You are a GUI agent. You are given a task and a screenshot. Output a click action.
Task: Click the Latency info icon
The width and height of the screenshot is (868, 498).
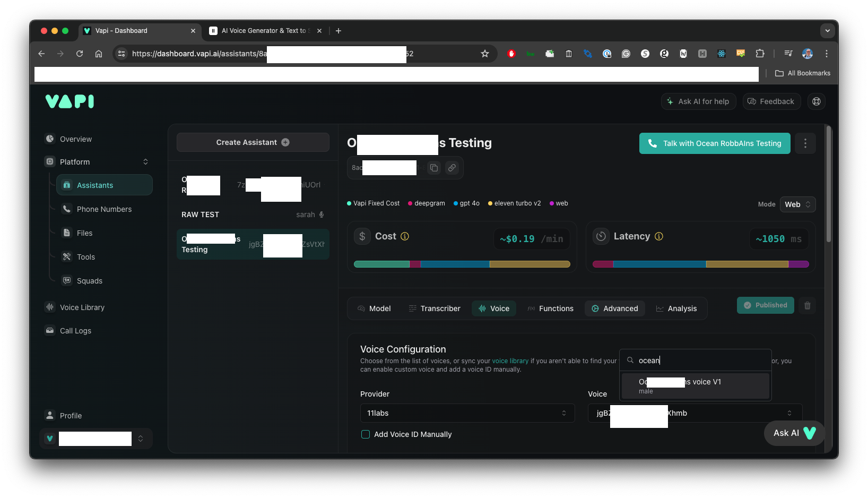tap(659, 236)
